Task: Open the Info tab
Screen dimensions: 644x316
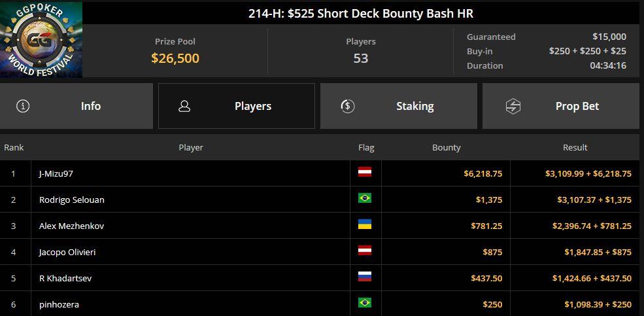Action: [76, 106]
